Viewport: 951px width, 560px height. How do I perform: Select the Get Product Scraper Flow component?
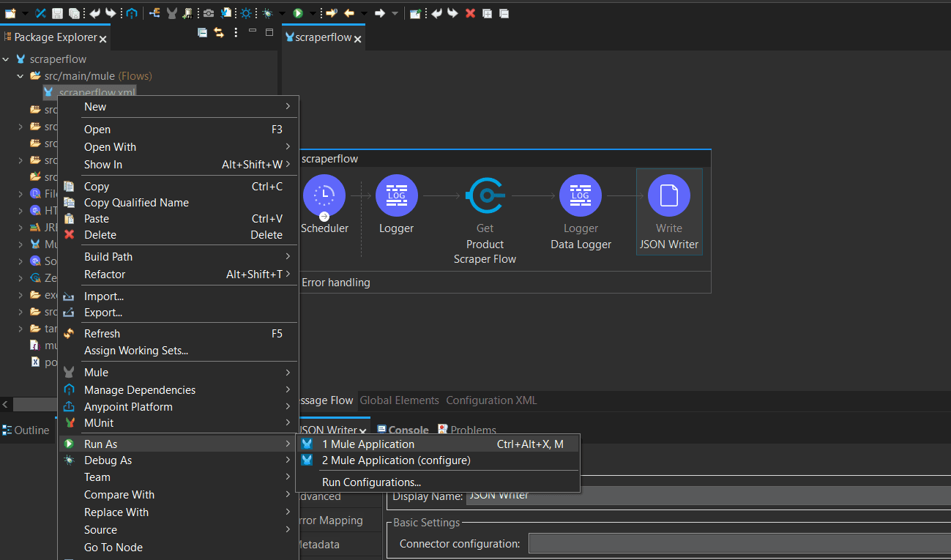(x=485, y=220)
